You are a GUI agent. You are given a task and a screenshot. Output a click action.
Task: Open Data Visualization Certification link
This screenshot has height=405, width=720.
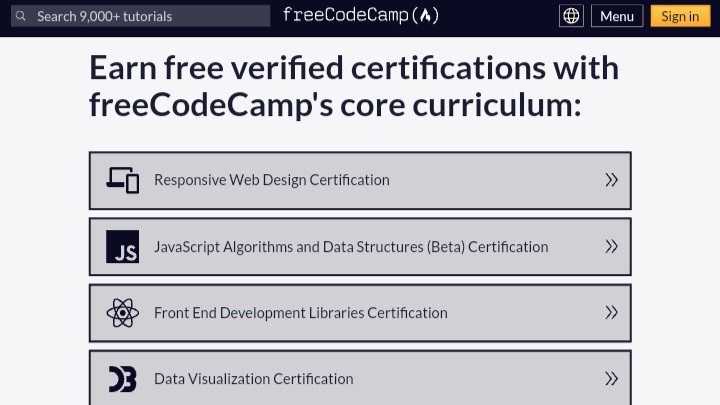254,379
